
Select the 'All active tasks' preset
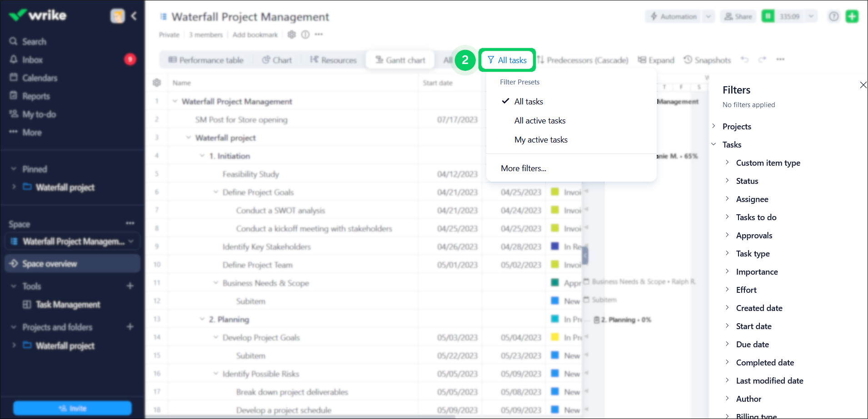coord(540,121)
